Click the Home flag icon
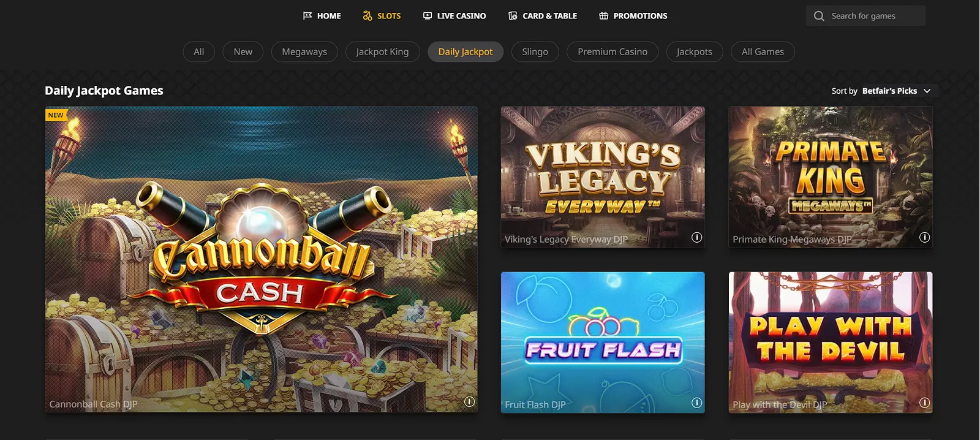The height and width of the screenshot is (440, 980). [307, 16]
